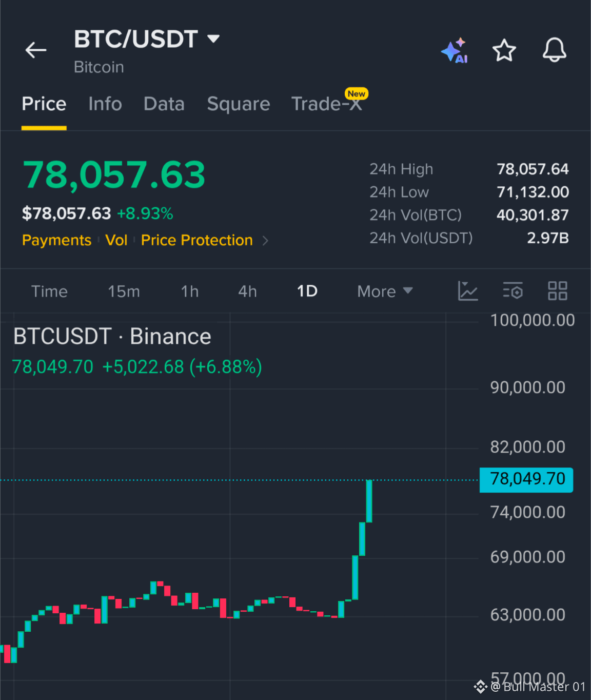
Task: Open the chart layout grid icon
Action: (558, 291)
